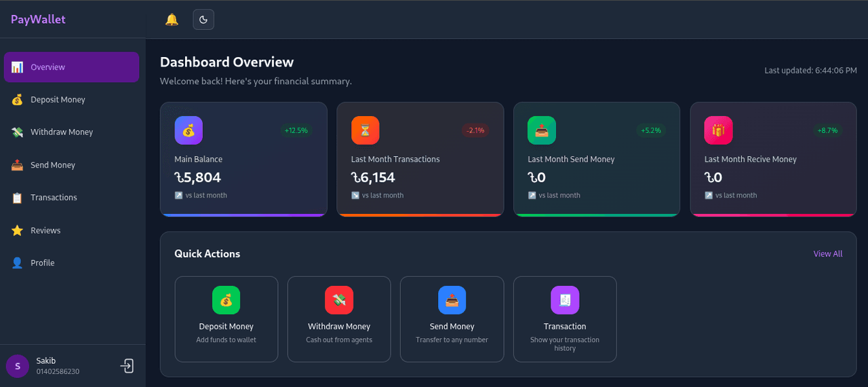The image size is (868, 387).
Task: Click the Last Month Transactions hourglass icon
Action: tap(365, 130)
